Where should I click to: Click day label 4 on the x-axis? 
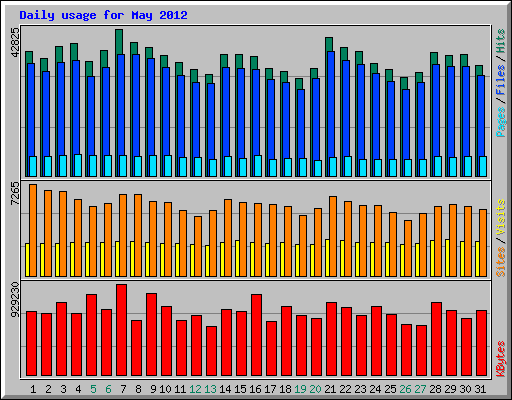point(78,389)
